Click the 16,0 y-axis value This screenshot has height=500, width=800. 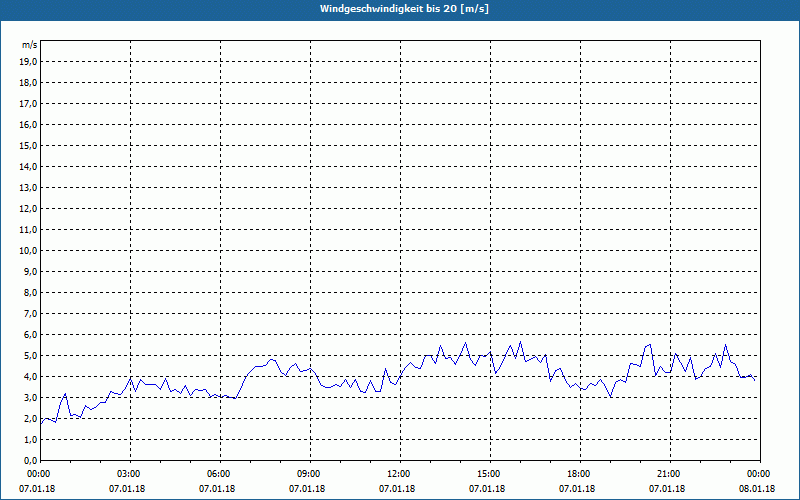coord(29,124)
